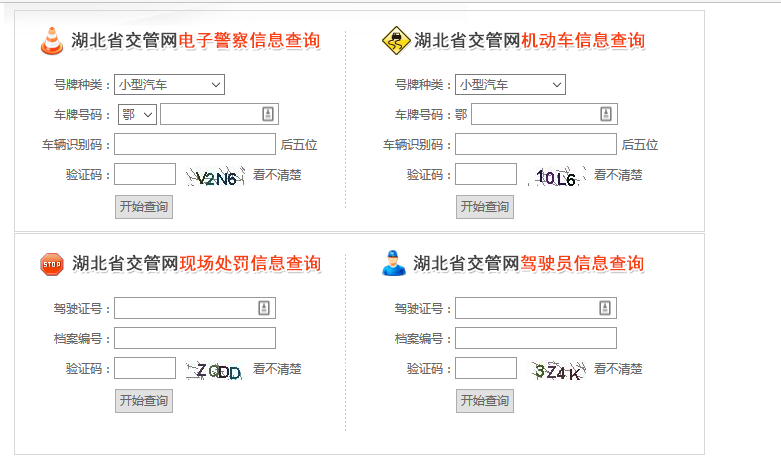Open 号牌种类 dropdown in 机动车 section
This screenshot has width=781, height=474.
click(x=510, y=85)
